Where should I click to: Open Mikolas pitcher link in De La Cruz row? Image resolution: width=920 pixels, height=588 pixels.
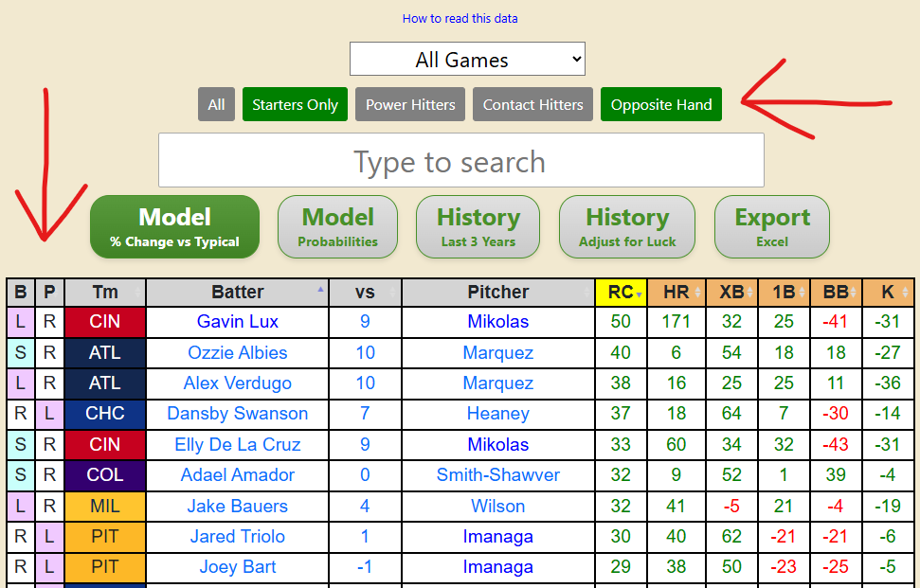tap(498, 445)
